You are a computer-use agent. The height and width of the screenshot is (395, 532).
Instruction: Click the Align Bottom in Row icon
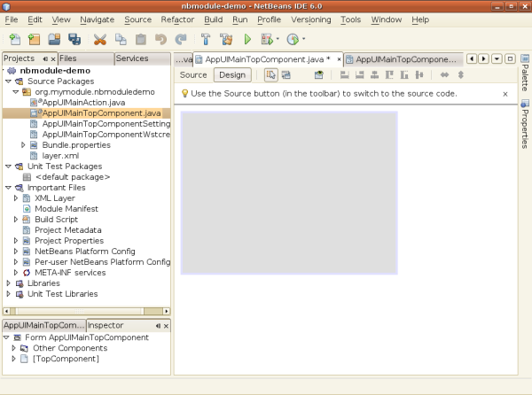pyautogui.click(x=404, y=75)
